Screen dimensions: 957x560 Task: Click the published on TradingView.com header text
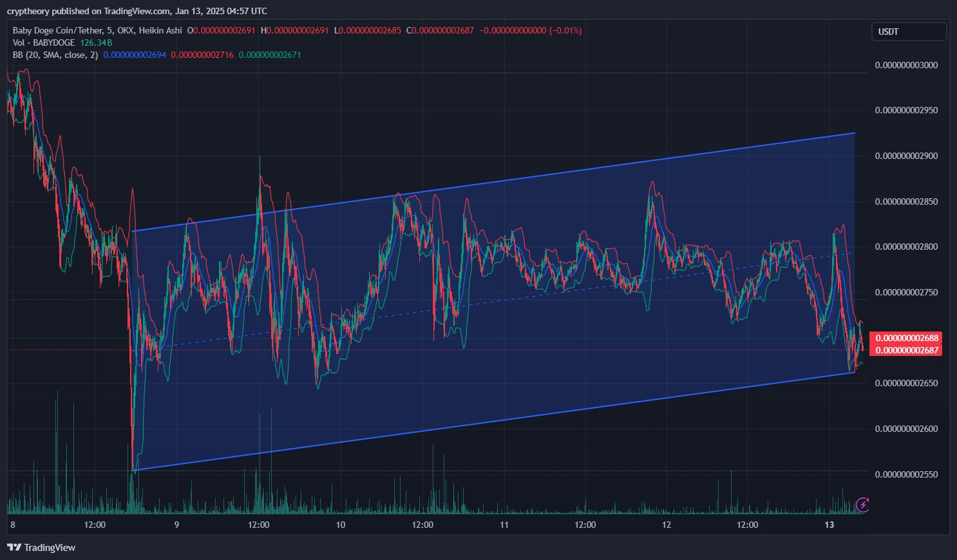click(x=137, y=11)
